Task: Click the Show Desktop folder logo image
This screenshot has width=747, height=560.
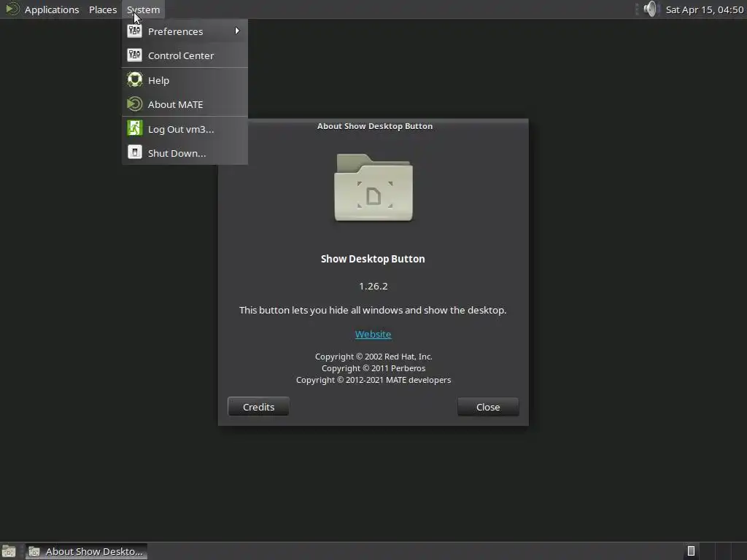Action: (373, 187)
